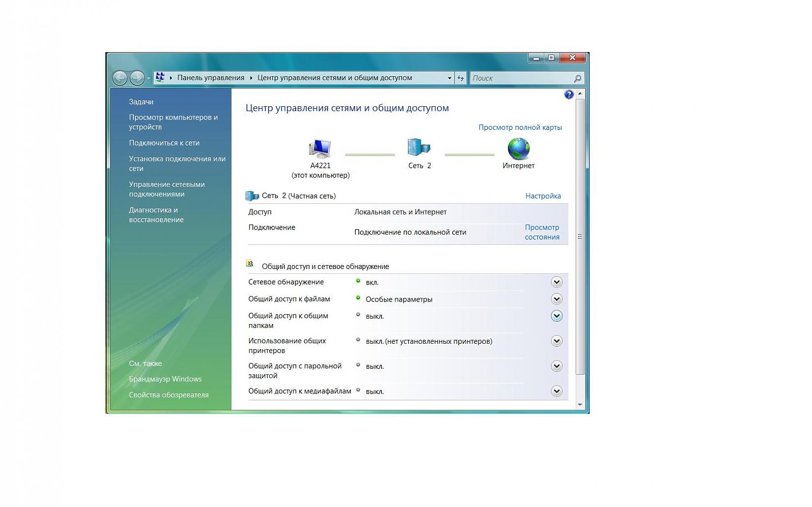Open Управление сетевыми подключениями task
This screenshot has width=812, height=507.
[x=166, y=189]
